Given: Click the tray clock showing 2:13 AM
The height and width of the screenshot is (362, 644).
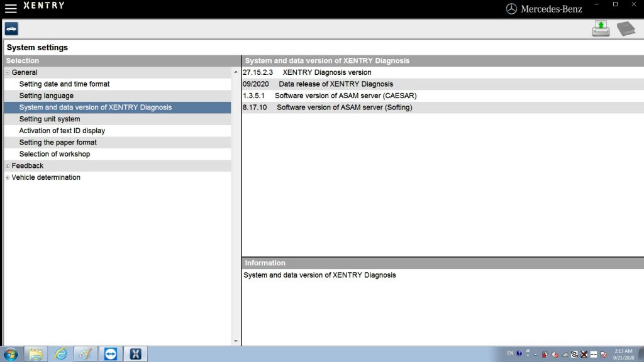Looking at the screenshot, I should (x=623, y=354).
